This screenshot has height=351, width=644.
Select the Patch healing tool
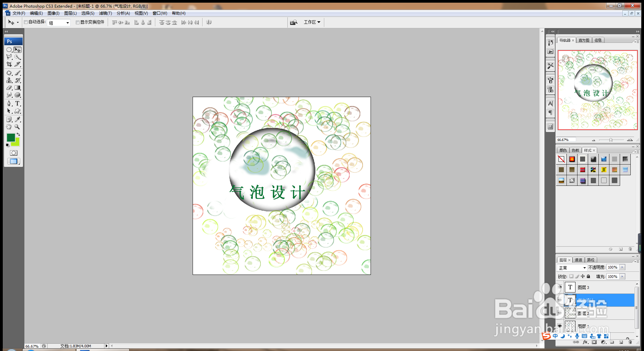9,73
